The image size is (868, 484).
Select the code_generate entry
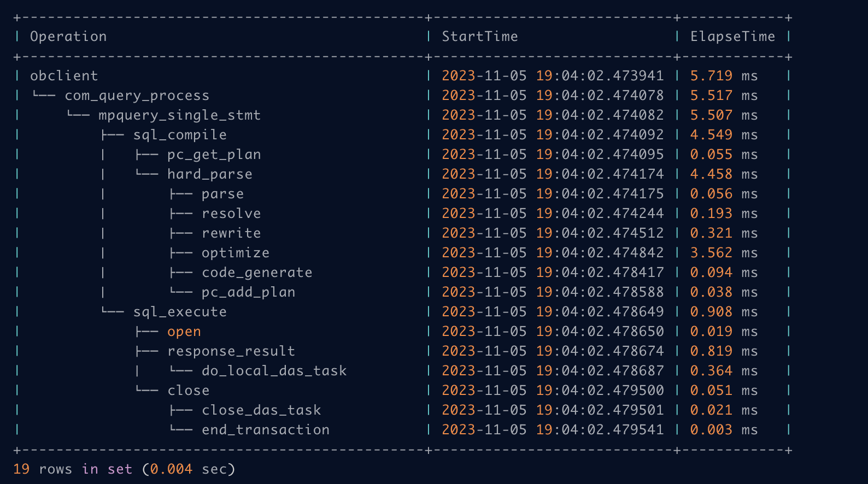(x=257, y=273)
